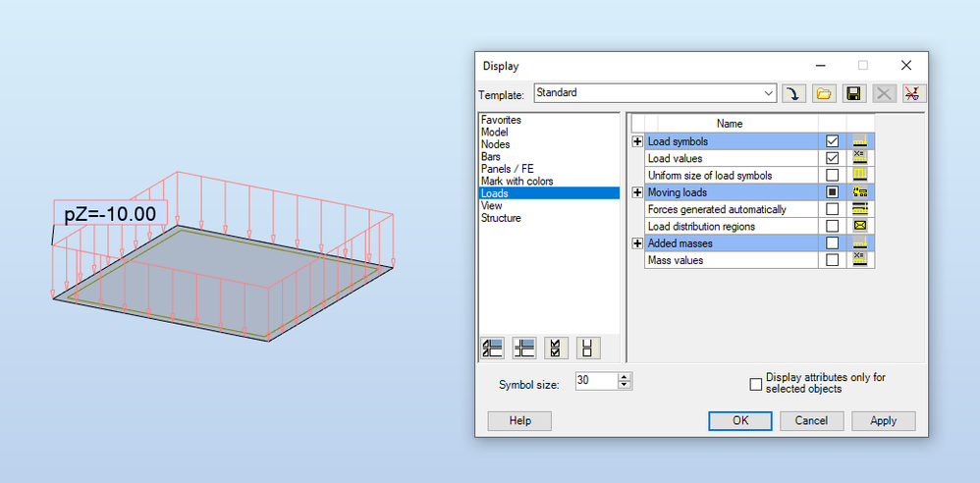
Task: Enable Forces generated automatically checkbox
Action: click(832, 209)
